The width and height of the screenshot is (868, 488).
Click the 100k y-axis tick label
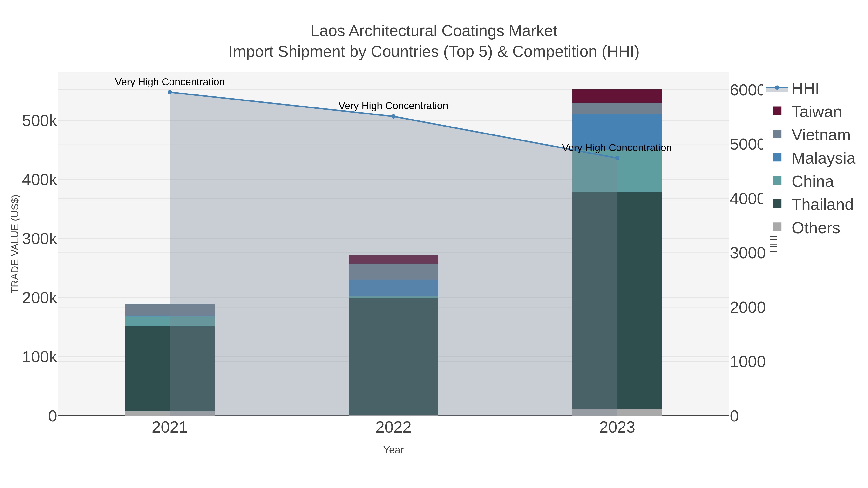pos(40,357)
